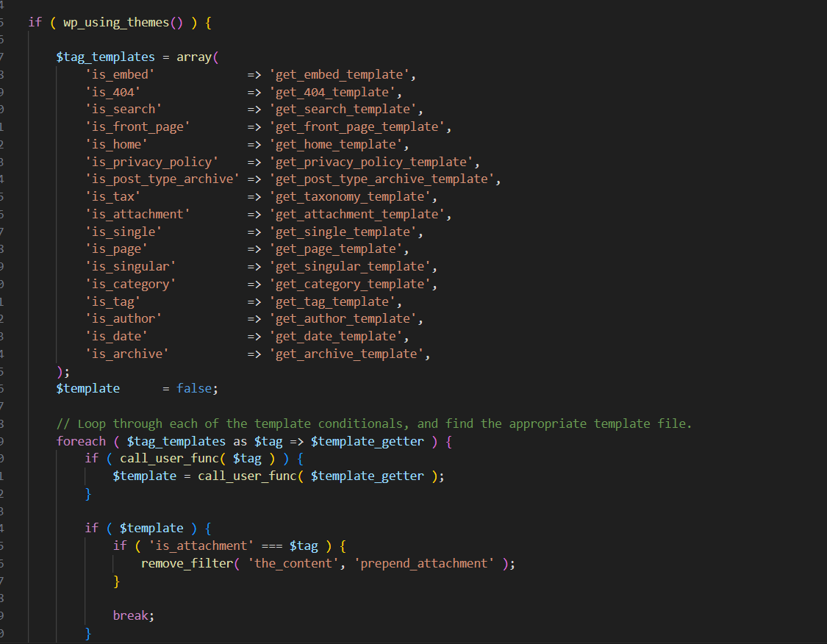Click the 'Loop through each' comment line

[373, 423]
